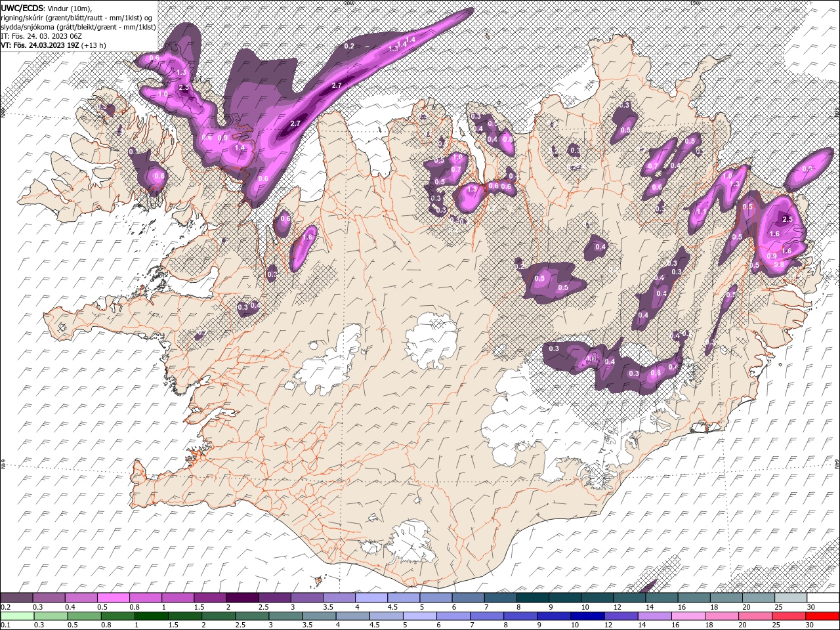Click the 'IT: Fös. 24. 03. 2023 06Z' line
This screenshot has height=630, width=840.
pyautogui.click(x=43, y=35)
